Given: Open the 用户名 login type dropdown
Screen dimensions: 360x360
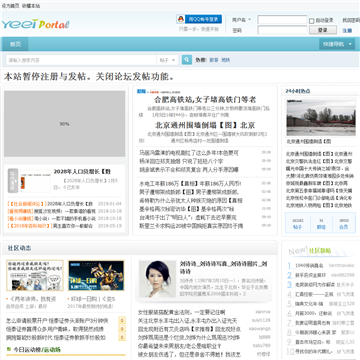Looking at the screenshot, I should tap(242, 20).
